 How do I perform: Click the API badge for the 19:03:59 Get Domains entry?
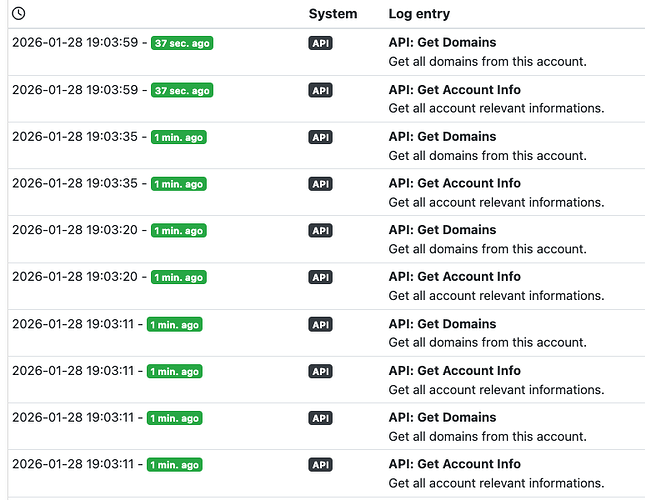tap(320, 43)
